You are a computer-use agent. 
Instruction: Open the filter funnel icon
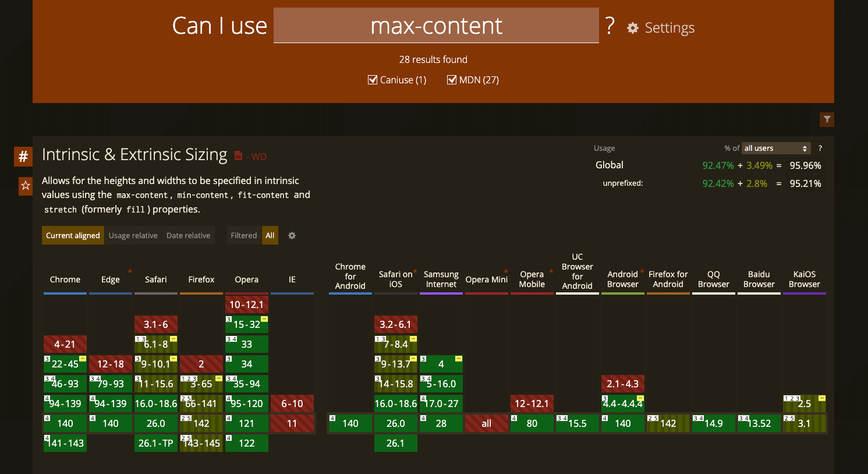[x=827, y=119]
